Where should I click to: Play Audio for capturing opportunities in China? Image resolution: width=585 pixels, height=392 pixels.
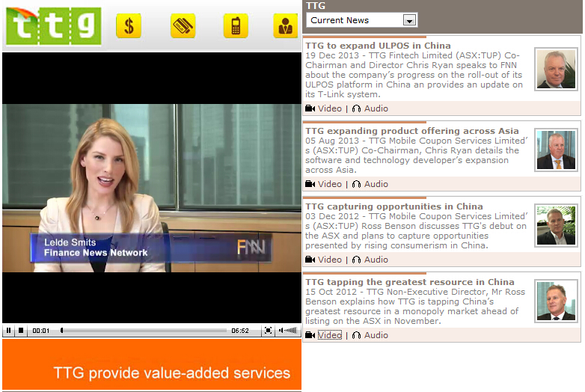[x=376, y=260]
